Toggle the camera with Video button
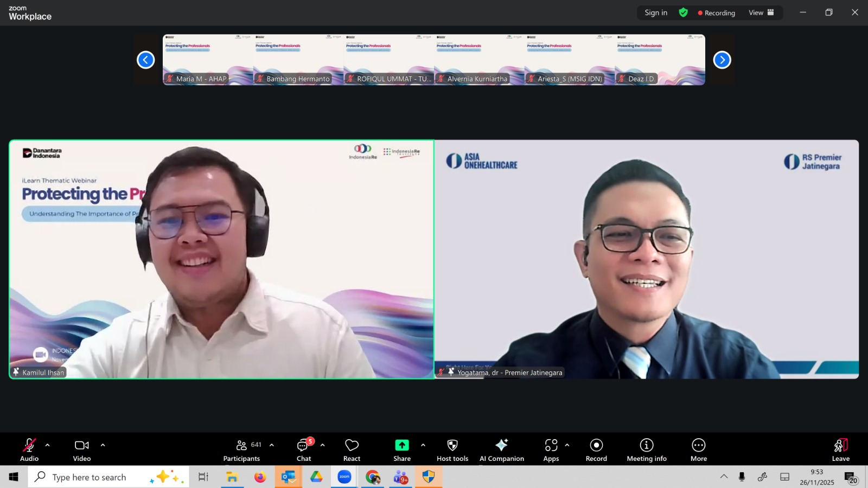This screenshot has height=488, width=868. coord(82,450)
